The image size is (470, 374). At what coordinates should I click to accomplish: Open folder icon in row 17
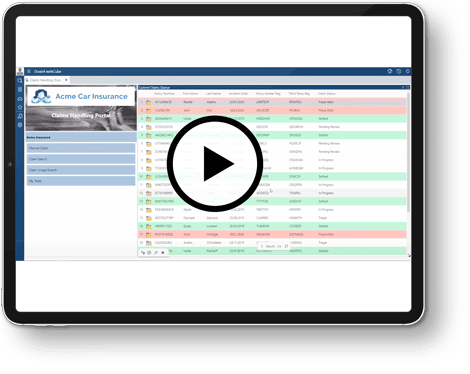149,235
